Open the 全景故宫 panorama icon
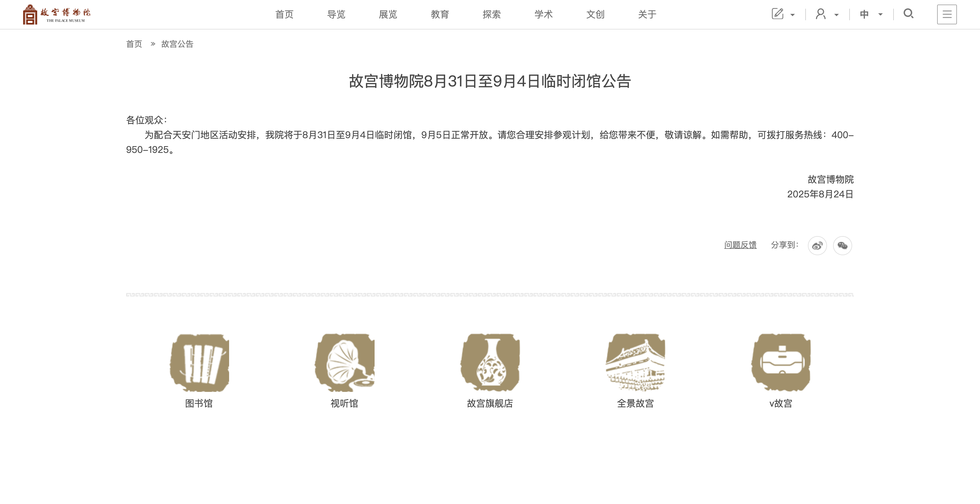The image size is (980, 504). [635, 362]
